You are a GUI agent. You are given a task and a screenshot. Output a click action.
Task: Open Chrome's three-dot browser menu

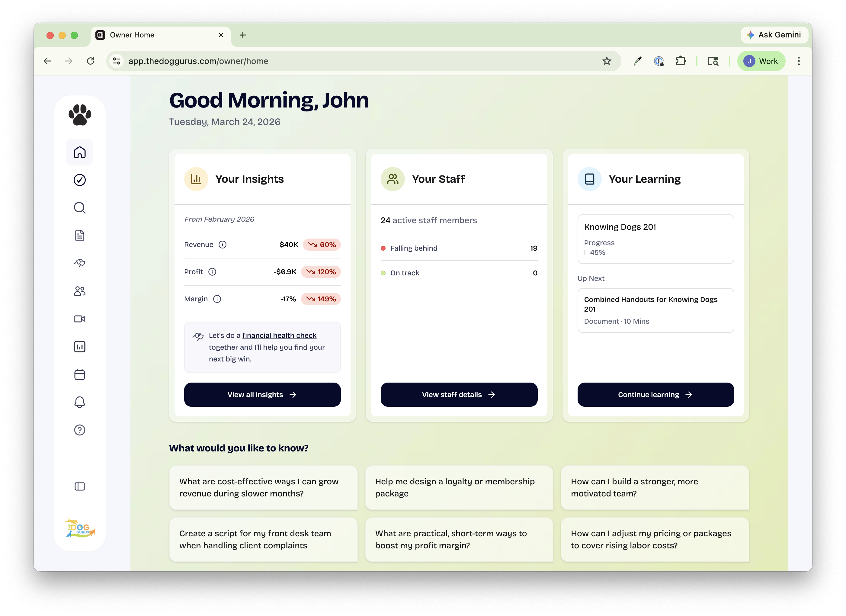click(x=799, y=61)
